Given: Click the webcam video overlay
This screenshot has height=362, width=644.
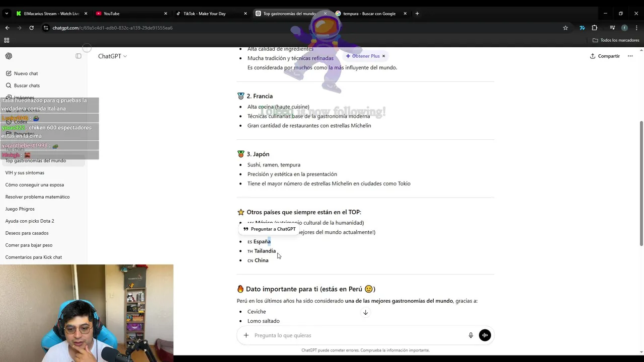Looking at the screenshot, I should pyautogui.click(x=87, y=313).
